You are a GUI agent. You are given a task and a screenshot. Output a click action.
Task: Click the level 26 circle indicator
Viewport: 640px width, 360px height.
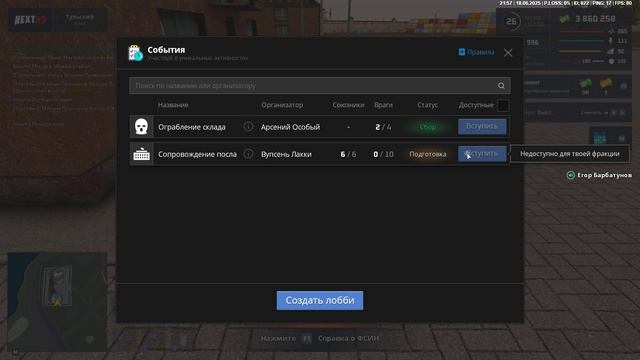(x=511, y=21)
